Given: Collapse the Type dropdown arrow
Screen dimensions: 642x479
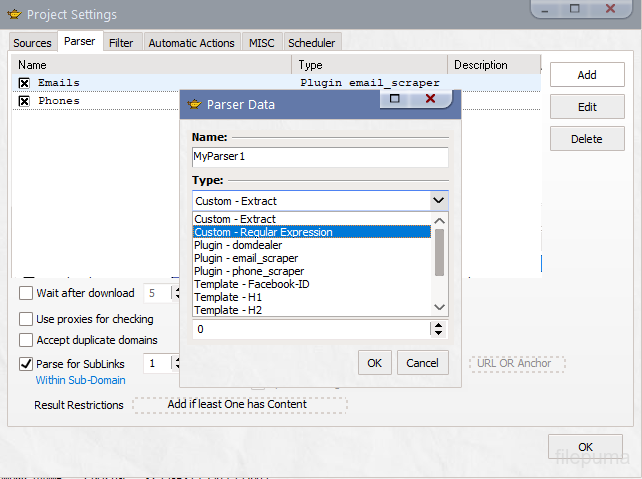Looking at the screenshot, I should point(438,200).
